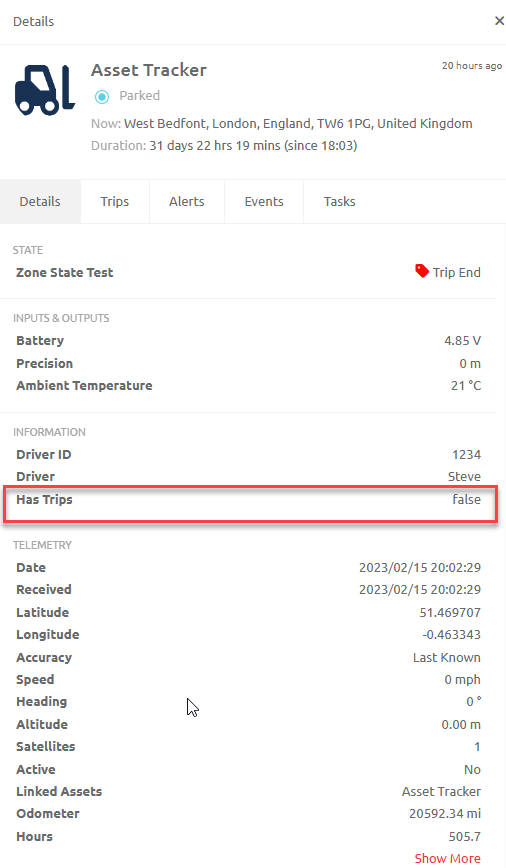Viewport: 506px width, 868px height.
Task: Click the forklift asset icon
Action: click(x=45, y=90)
